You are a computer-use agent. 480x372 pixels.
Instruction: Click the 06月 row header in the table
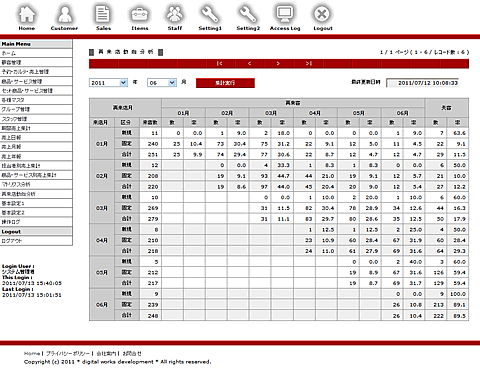pos(102,305)
